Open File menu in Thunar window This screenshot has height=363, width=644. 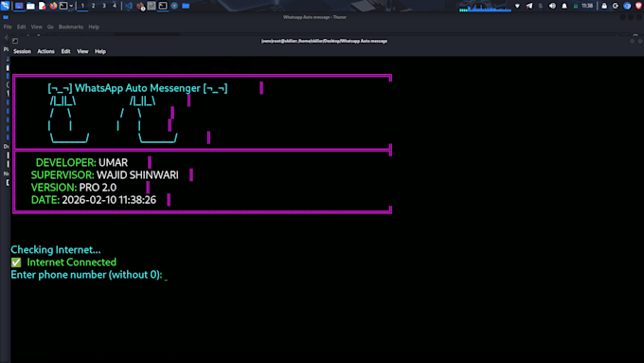point(8,27)
